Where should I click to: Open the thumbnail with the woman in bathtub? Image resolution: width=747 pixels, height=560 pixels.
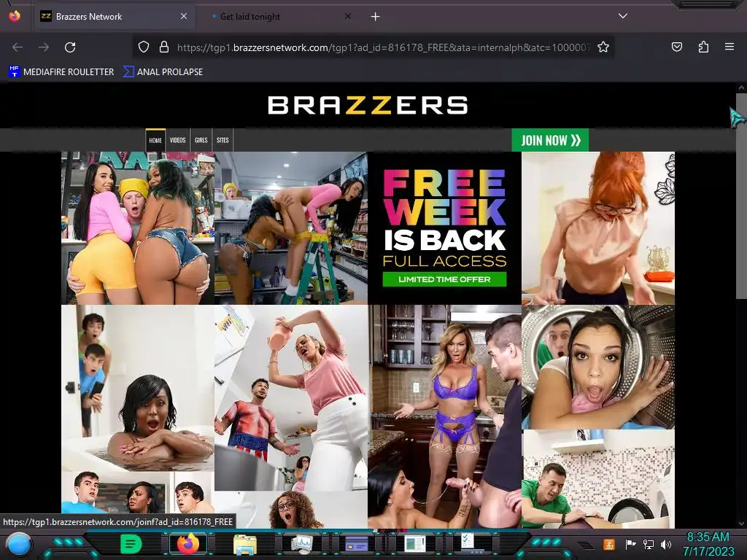point(138,388)
